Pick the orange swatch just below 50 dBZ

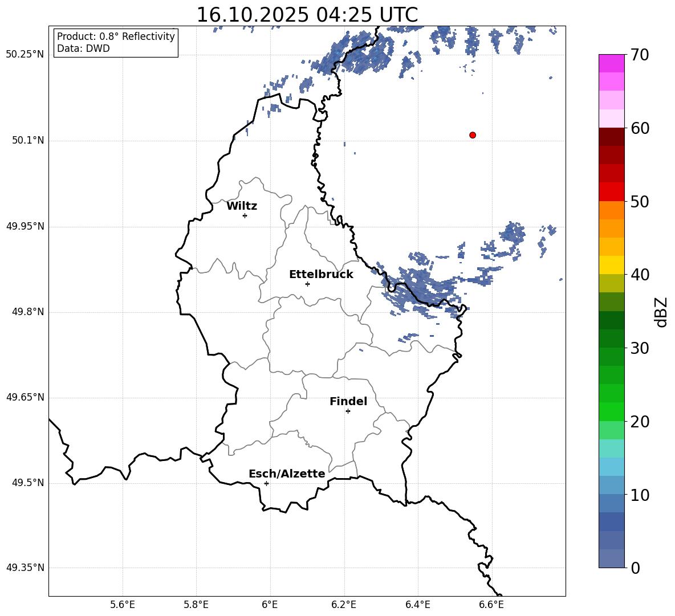tap(612, 210)
